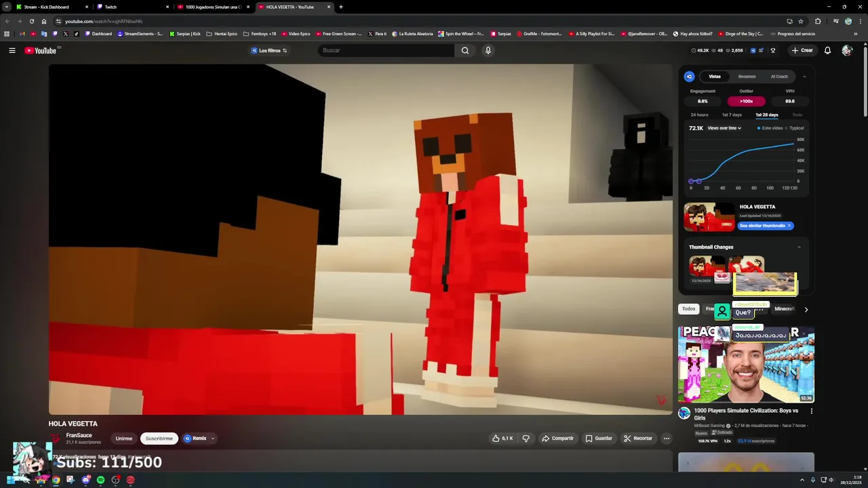This screenshot has height=488, width=868.
Task: Start voice search with the microphone icon
Action: [488, 50]
